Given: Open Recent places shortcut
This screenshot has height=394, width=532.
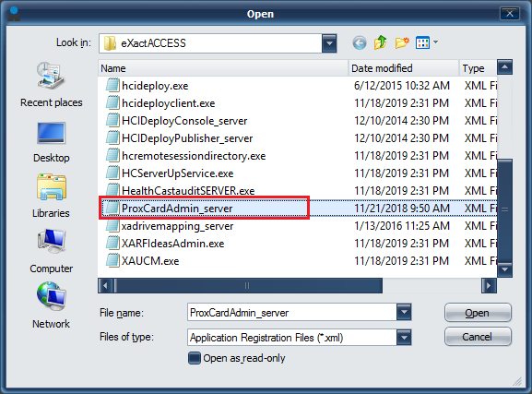Looking at the screenshot, I should pos(52,85).
